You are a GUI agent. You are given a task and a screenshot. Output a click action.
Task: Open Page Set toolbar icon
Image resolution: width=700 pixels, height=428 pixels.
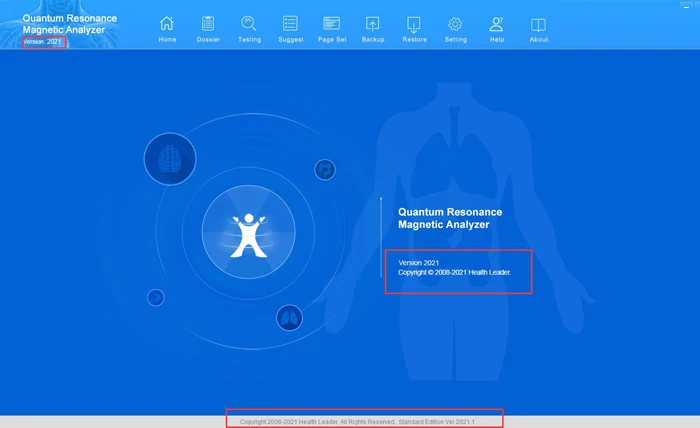[x=332, y=24]
